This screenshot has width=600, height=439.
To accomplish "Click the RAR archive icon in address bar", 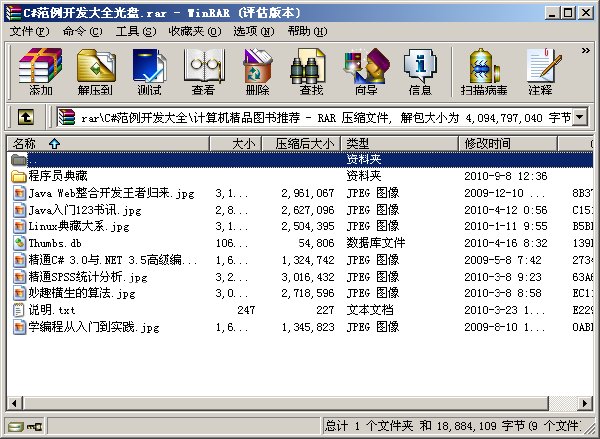I will [x=67, y=117].
